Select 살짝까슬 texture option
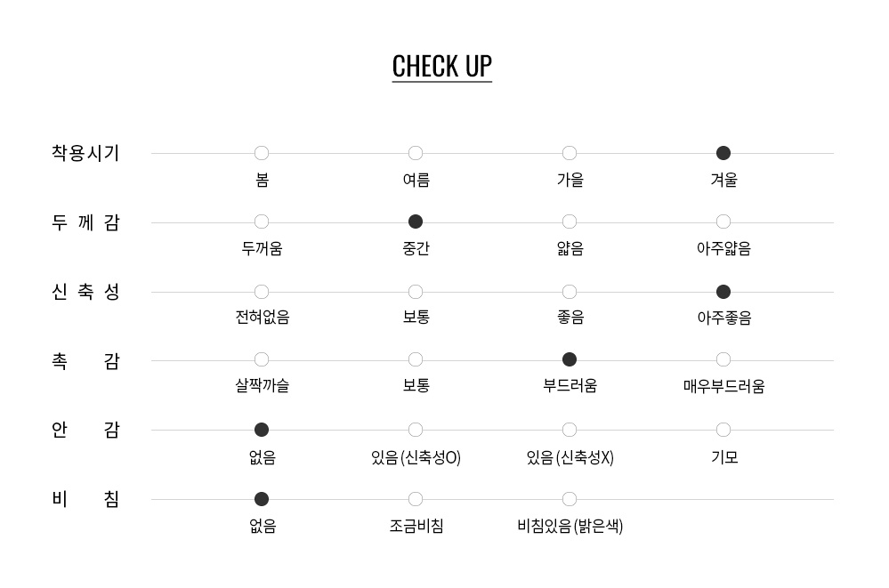889x588 pixels. click(x=262, y=359)
